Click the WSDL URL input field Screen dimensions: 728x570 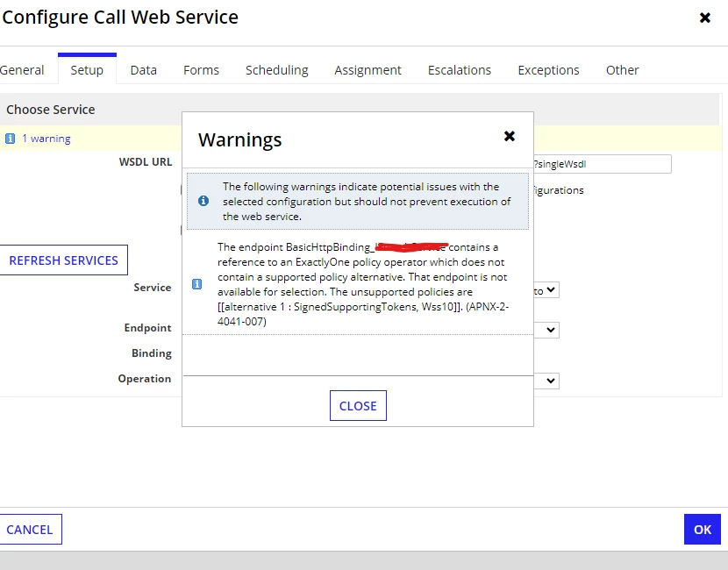[x=603, y=164]
